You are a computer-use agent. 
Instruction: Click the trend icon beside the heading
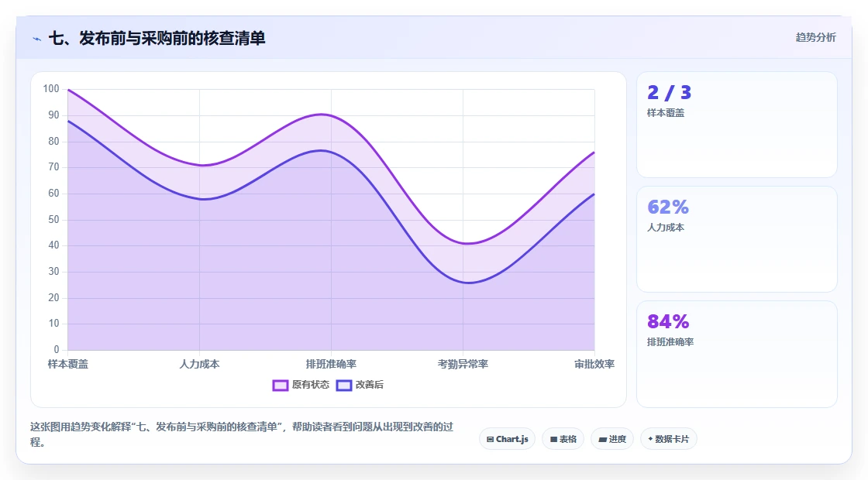(36, 39)
